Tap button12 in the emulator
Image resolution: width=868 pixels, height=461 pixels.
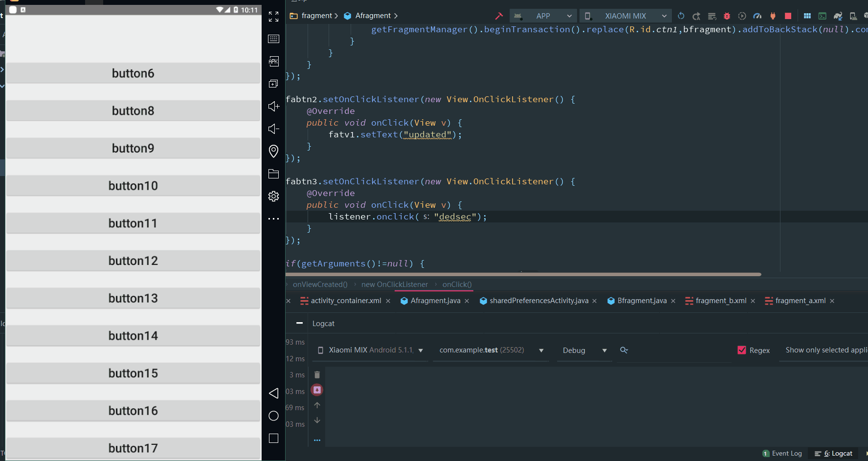(x=133, y=261)
